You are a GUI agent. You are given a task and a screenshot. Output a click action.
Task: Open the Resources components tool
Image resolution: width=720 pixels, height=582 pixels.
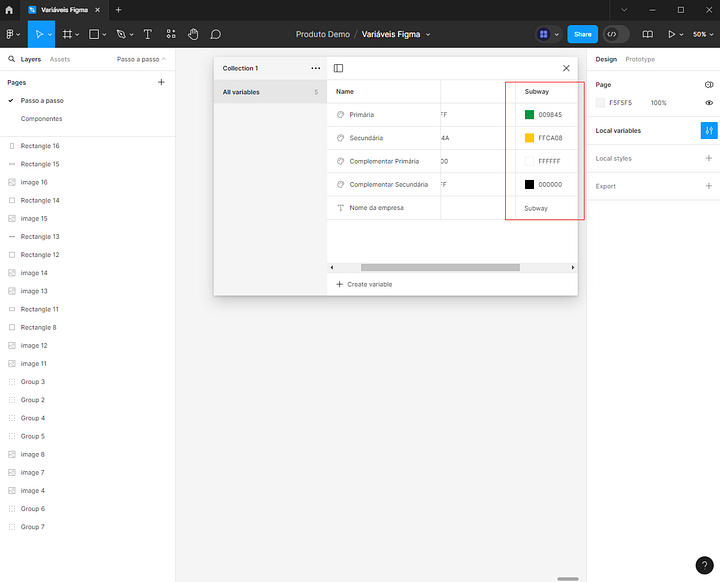(x=171, y=34)
